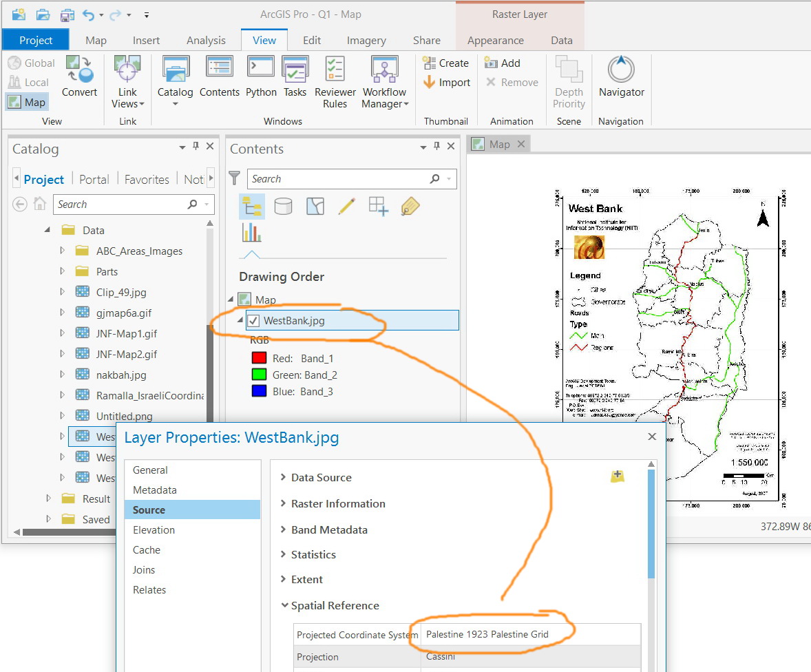The width and height of the screenshot is (811, 672).
Task: Open the Appearance ribbon tab
Action: tap(496, 41)
